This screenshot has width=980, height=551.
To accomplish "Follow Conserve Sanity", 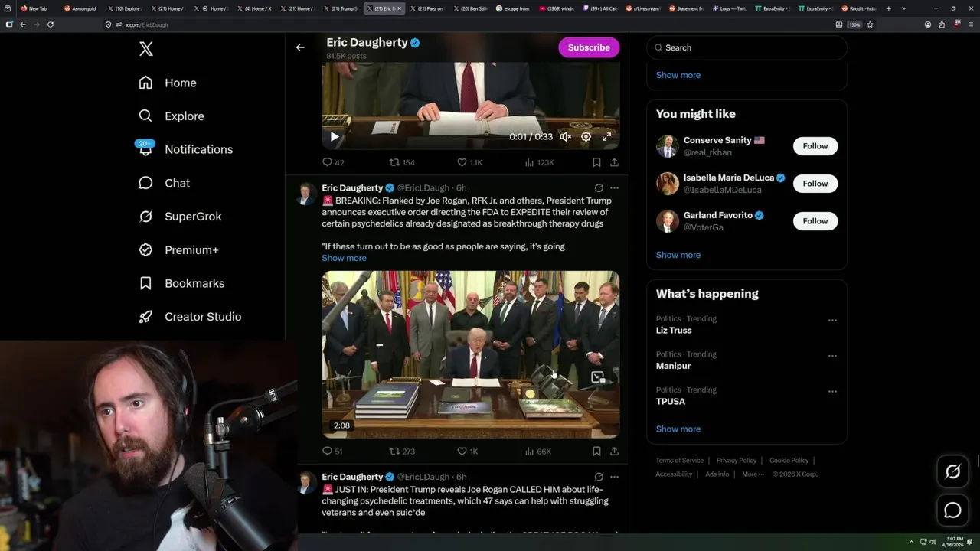I will 815,146.
